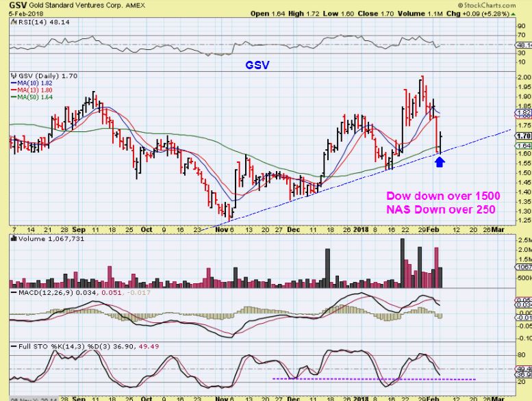Click the Open 1.64 value
Image resolution: width=532 pixels, height=401 pixels.
pos(268,14)
